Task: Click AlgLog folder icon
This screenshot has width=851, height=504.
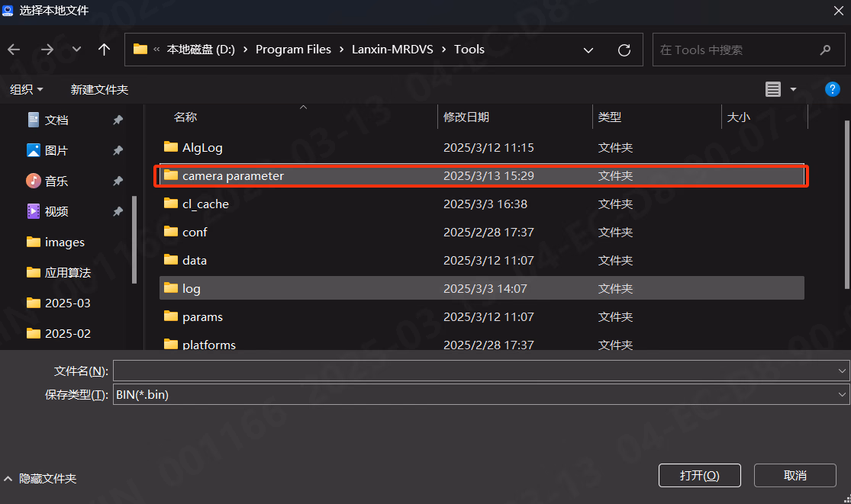Action: (x=171, y=146)
